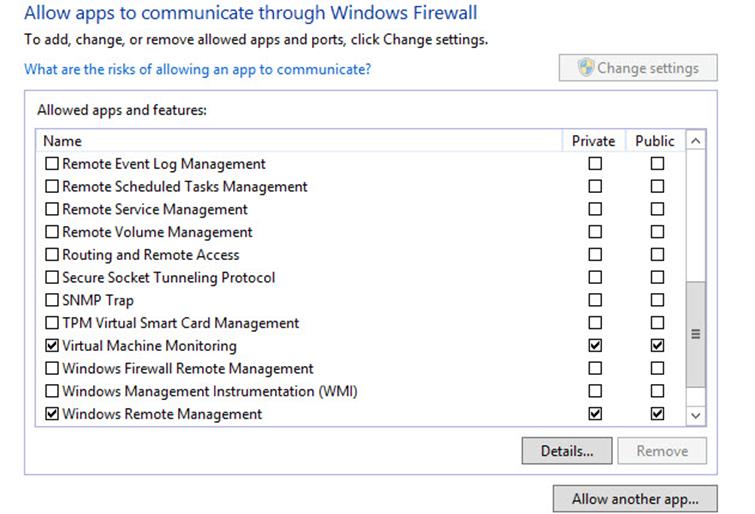Click the Private column header

[594, 141]
